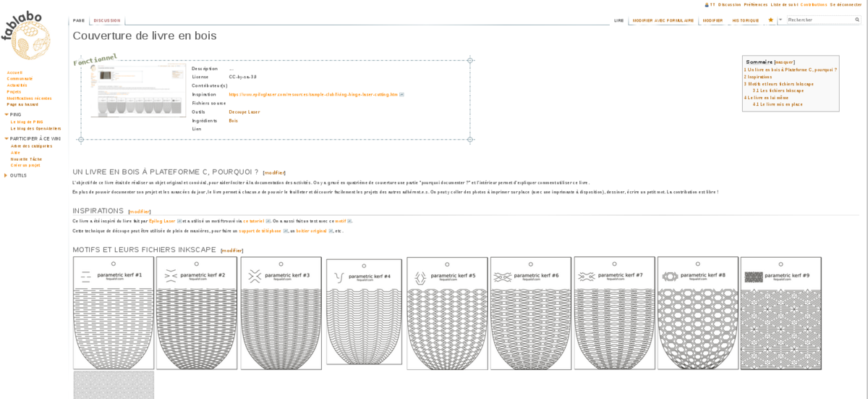Add page to watchlist with star icon
Image resolution: width=868 pixels, height=399 pixels.
[x=770, y=20]
